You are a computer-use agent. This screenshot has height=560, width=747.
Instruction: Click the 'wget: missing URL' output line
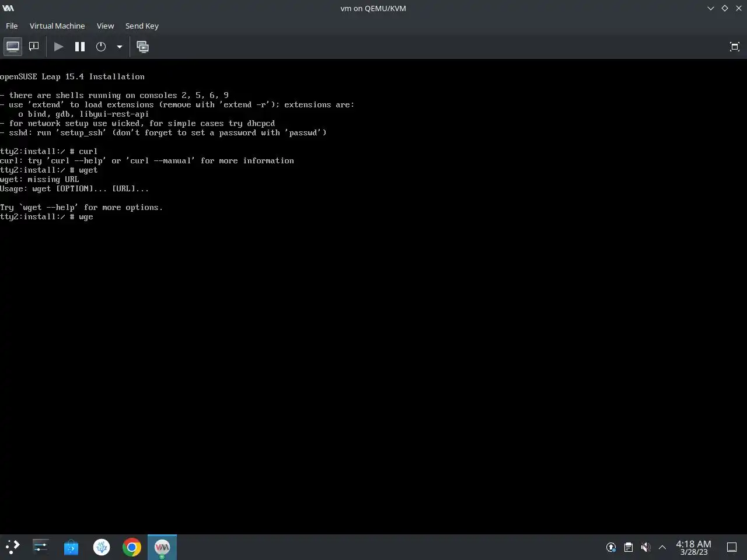[x=40, y=179]
